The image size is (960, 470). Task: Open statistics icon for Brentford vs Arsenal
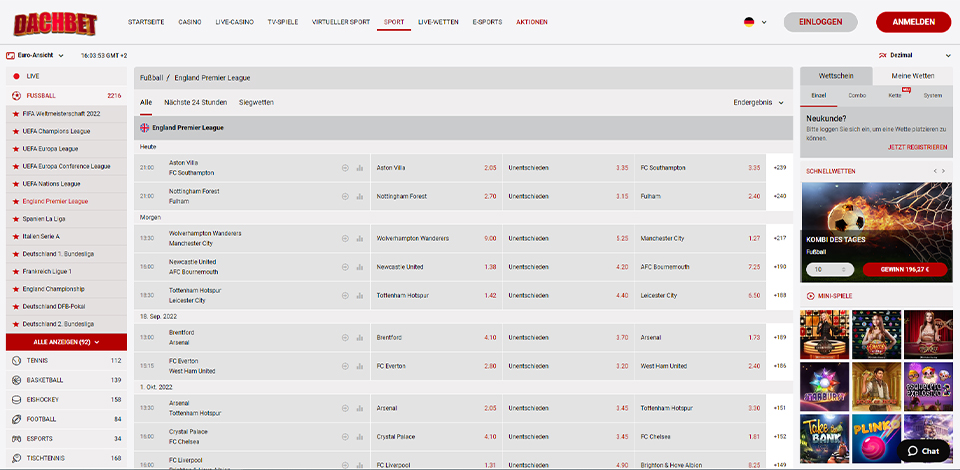(359, 338)
